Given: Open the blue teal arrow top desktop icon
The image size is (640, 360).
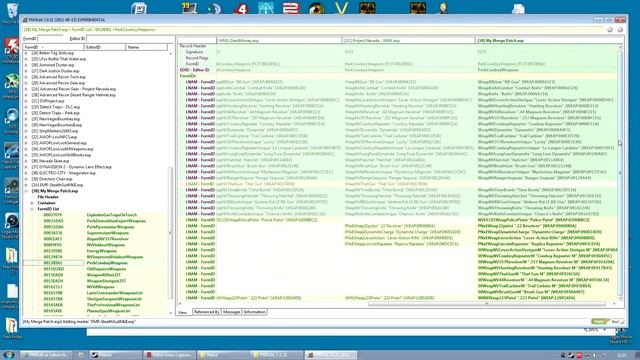Looking at the screenshot, I should [266, 8].
